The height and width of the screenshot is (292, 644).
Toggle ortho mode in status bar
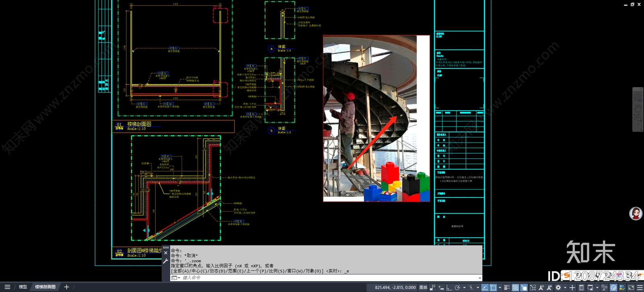point(449,288)
